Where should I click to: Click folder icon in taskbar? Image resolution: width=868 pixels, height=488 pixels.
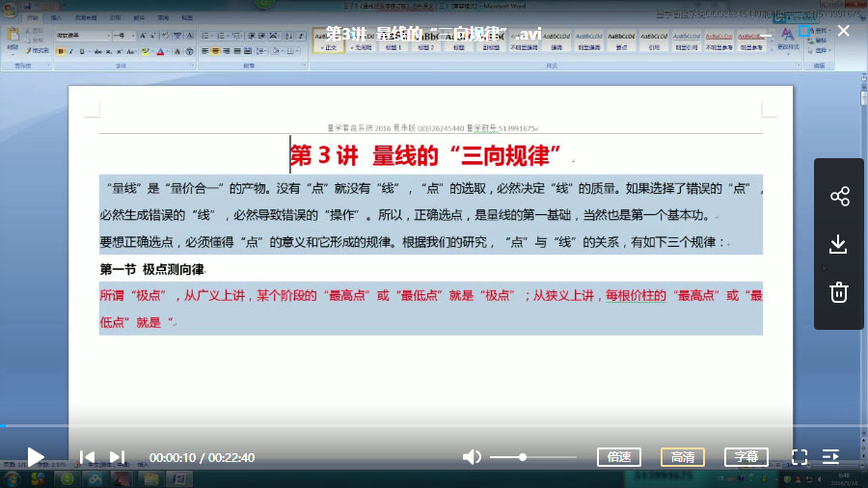pos(150,478)
